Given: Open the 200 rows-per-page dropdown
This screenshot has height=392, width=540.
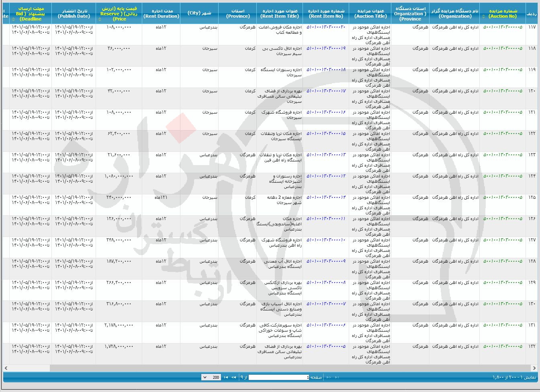Looking at the screenshot, I should pyautogui.click(x=211, y=377).
